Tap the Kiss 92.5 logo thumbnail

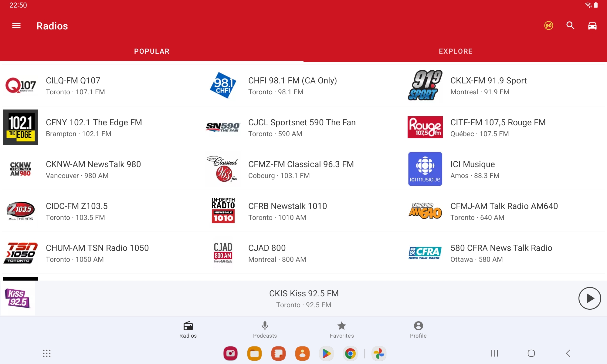(x=18, y=298)
